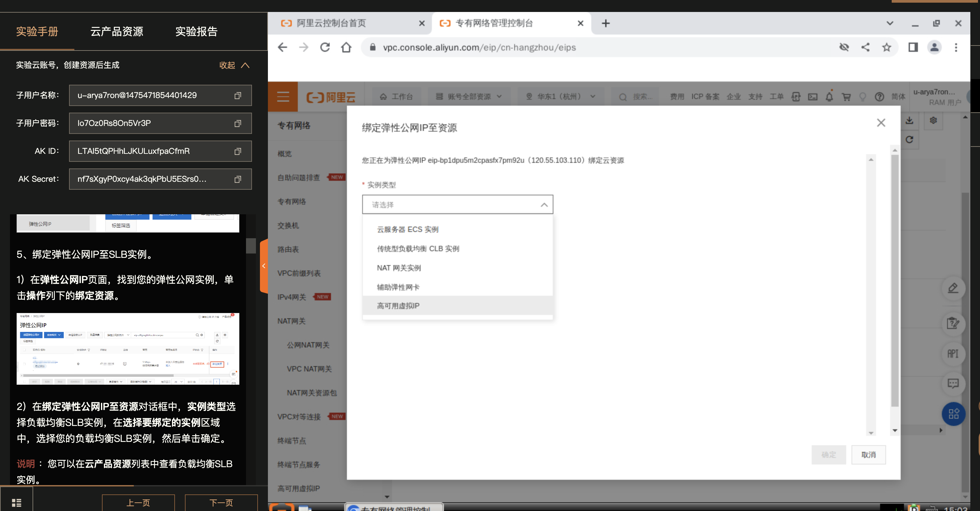980x511 pixels.
Task: View notifications bell icon
Action: tap(829, 97)
